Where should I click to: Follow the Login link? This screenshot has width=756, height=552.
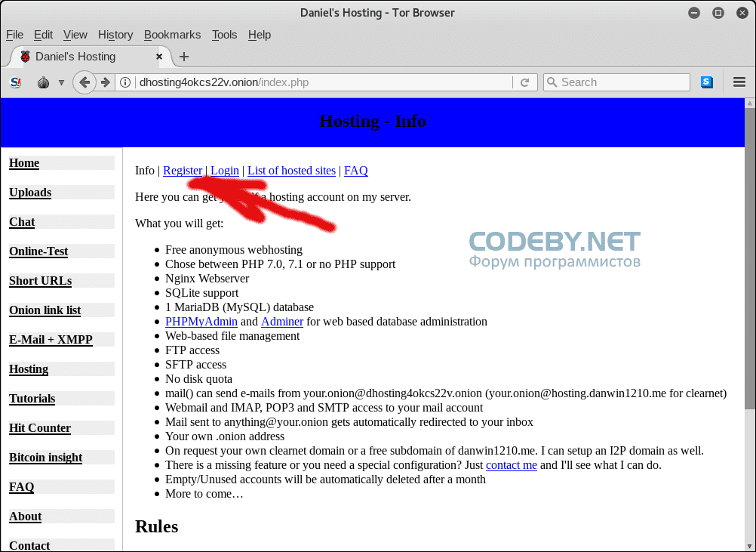[x=225, y=171]
